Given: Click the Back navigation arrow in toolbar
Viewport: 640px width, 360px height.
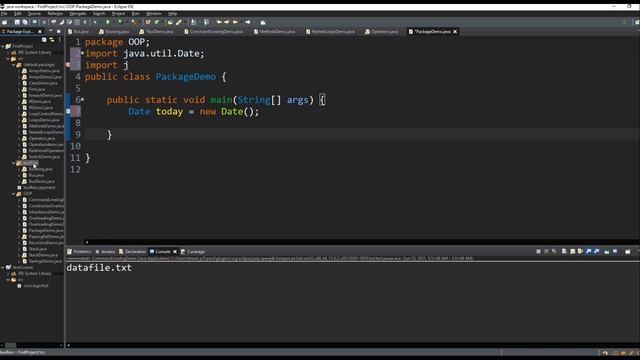Looking at the screenshot, I should click(235, 22).
